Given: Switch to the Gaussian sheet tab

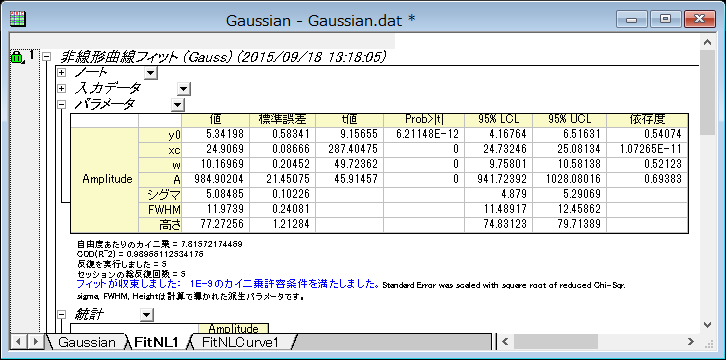Looking at the screenshot, I should click(x=87, y=342).
